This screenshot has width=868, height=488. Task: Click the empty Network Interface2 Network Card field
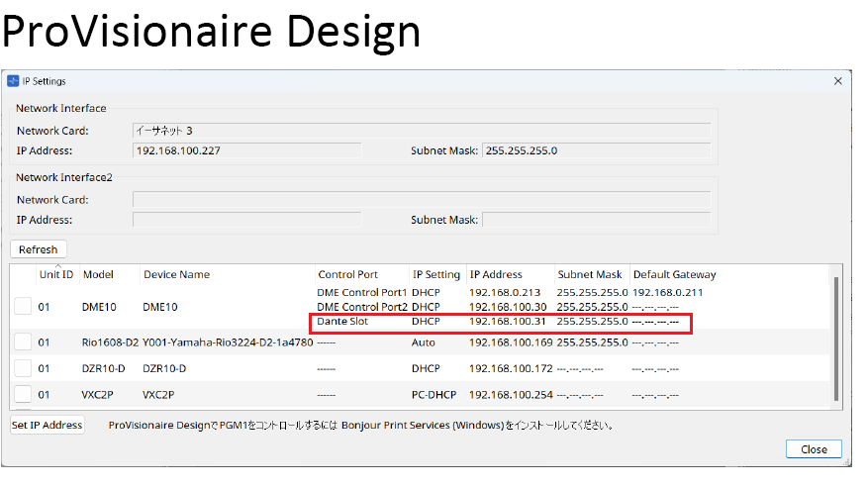(x=422, y=200)
